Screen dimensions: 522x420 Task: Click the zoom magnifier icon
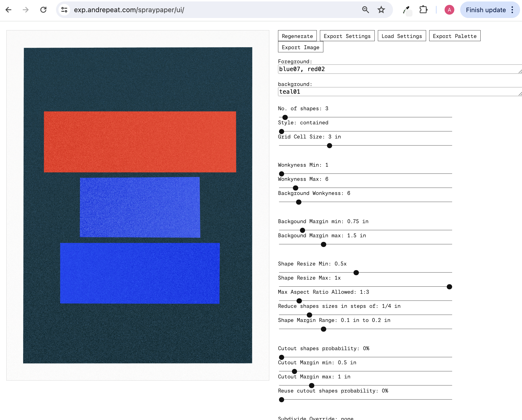[x=365, y=10]
